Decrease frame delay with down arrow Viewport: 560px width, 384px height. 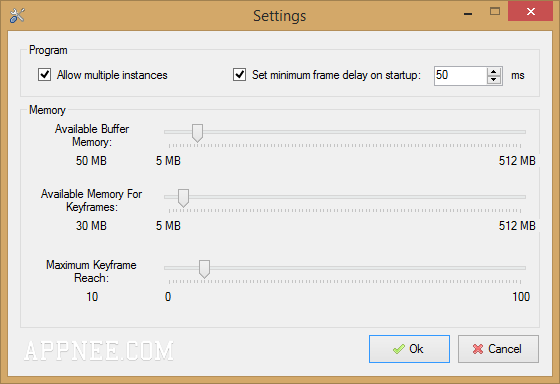click(x=494, y=80)
